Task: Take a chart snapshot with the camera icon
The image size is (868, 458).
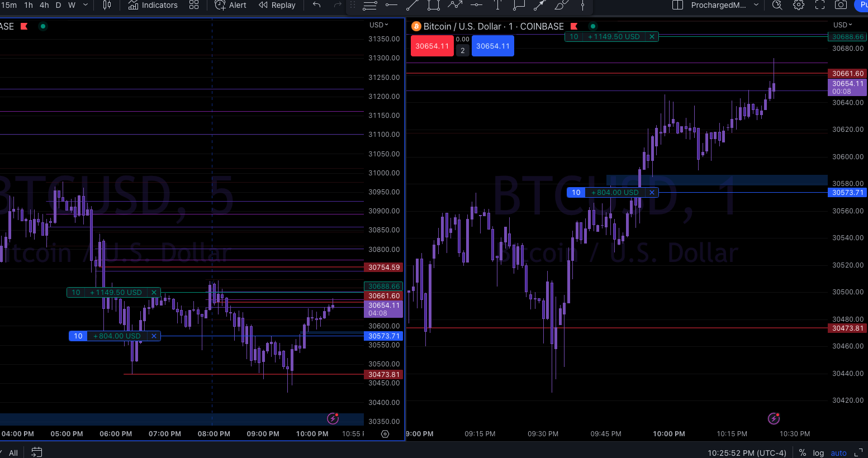Action: pos(840,5)
